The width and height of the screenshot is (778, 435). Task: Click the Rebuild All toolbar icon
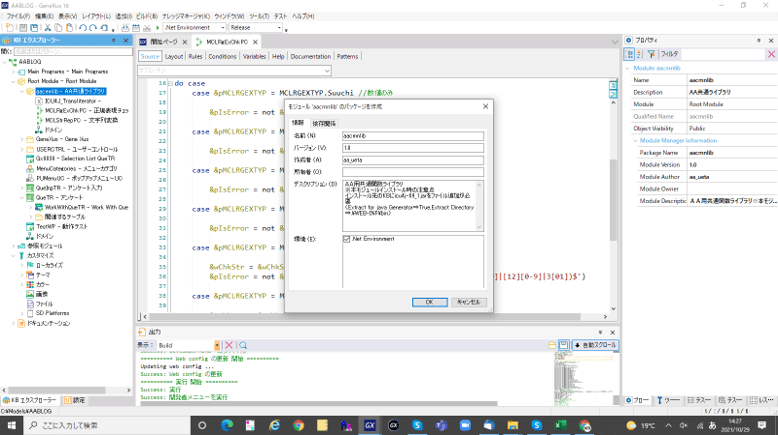135,28
